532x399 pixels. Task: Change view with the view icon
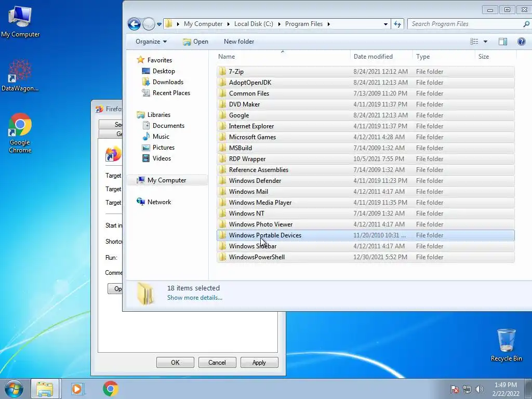[x=474, y=42]
